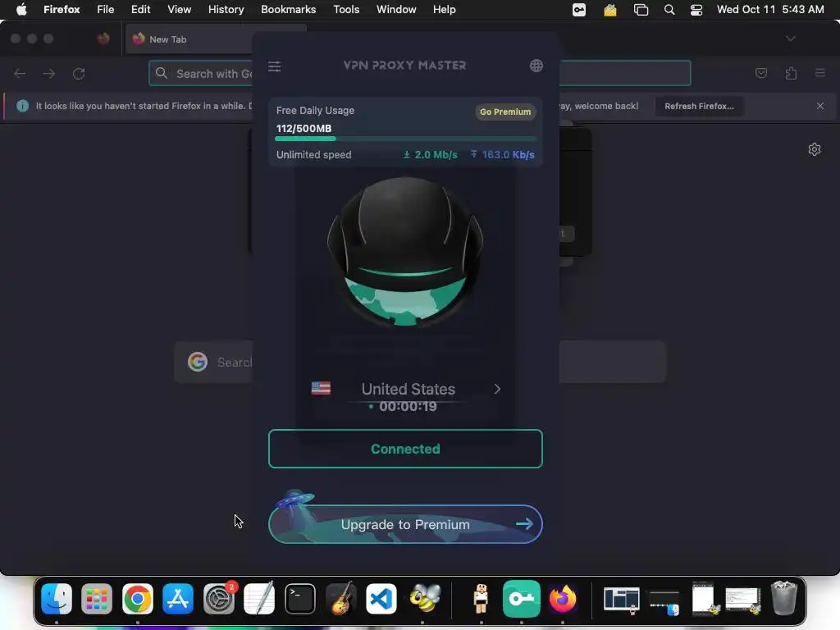Open Control Center in menu bar
This screenshot has height=630, width=840.
pyautogui.click(x=696, y=10)
